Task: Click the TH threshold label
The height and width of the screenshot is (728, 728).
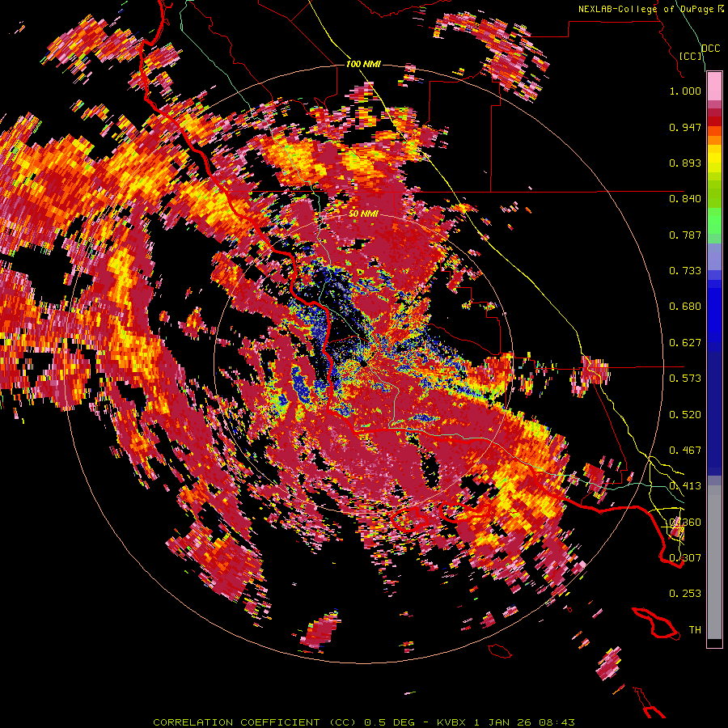Action: (x=695, y=630)
